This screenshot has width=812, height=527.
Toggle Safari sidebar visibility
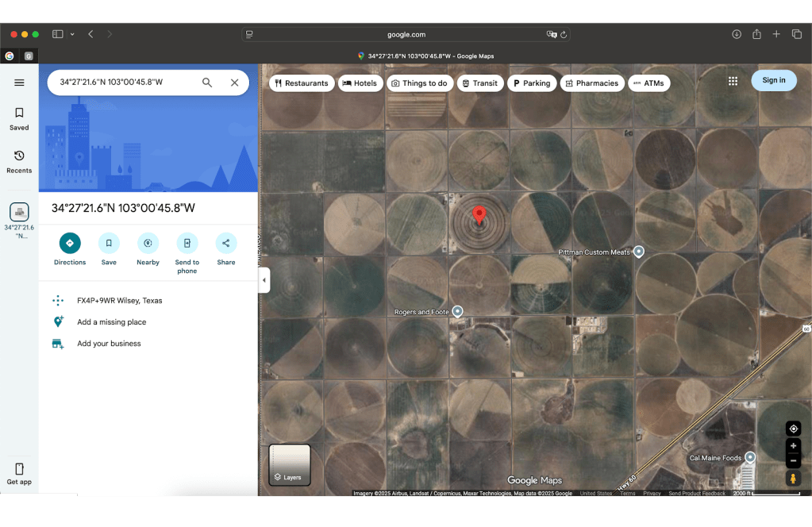click(58, 34)
